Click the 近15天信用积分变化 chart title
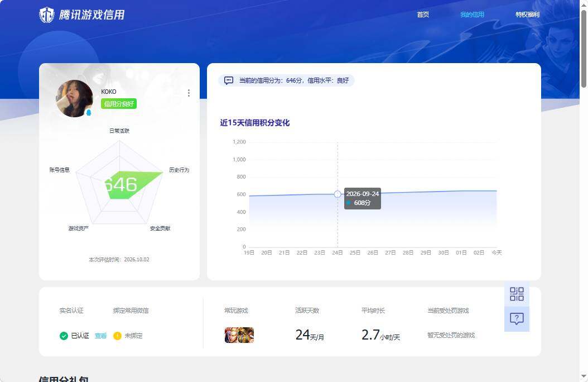This screenshot has width=588, height=382. click(255, 123)
